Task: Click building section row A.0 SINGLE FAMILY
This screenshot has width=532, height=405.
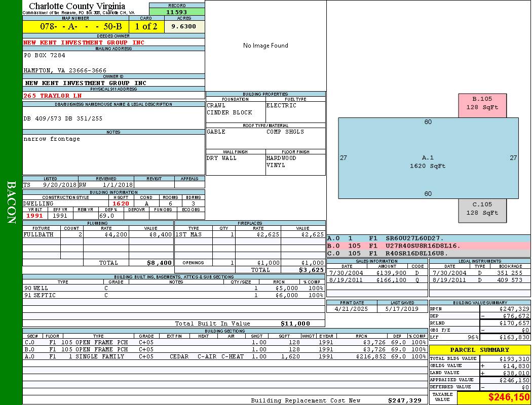Action: click(x=225, y=356)
